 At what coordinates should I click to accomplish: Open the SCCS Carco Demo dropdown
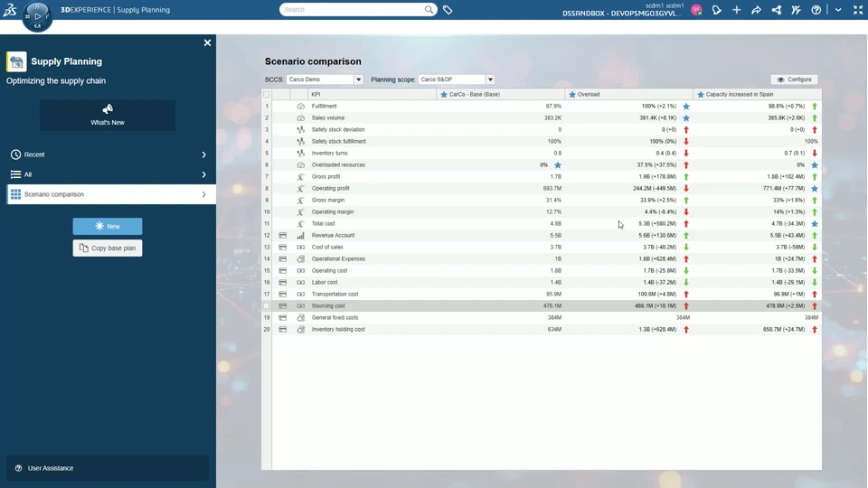click(x=359, y=80)
